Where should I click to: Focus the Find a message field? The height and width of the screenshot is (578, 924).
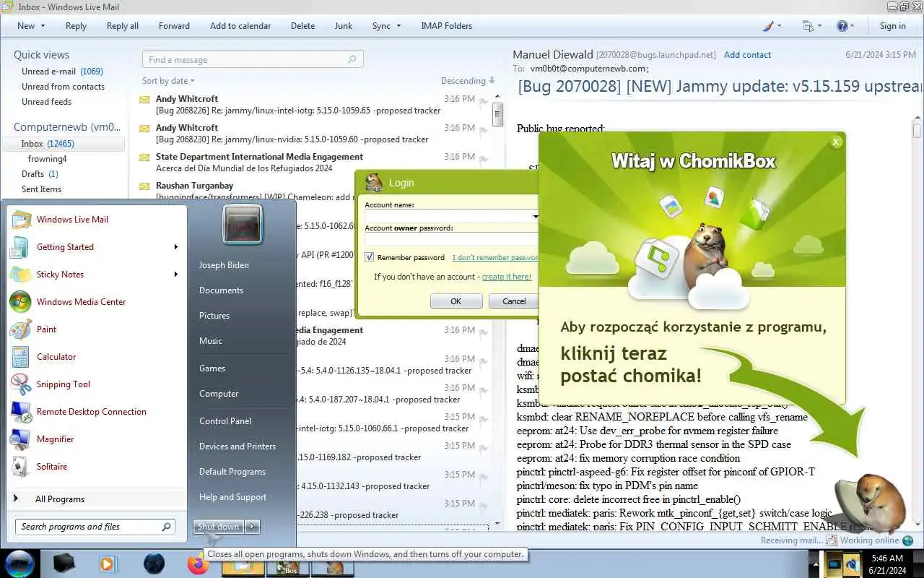253,60
